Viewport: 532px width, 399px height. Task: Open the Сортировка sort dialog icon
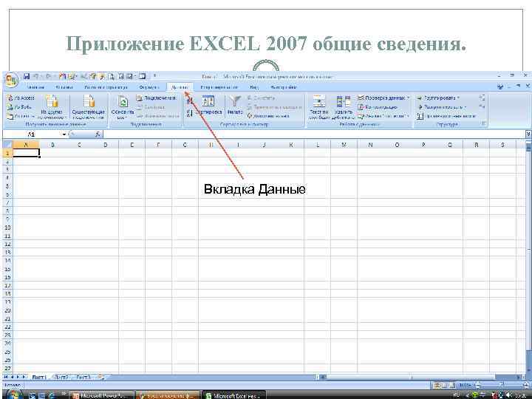[x=208, y=102]
